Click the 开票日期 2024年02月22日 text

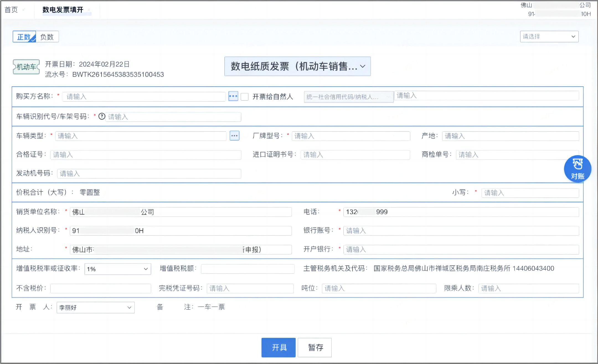87,64
